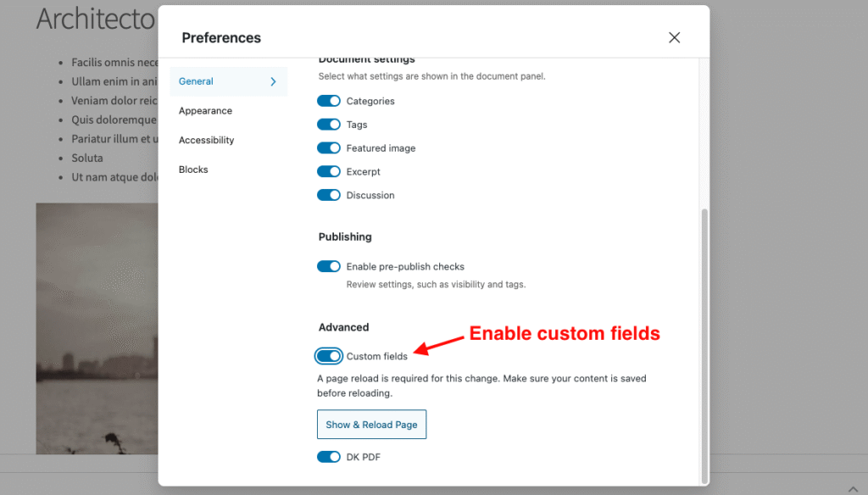Close the Preferences dialog

pyautogui.click(x=674, y=37)
